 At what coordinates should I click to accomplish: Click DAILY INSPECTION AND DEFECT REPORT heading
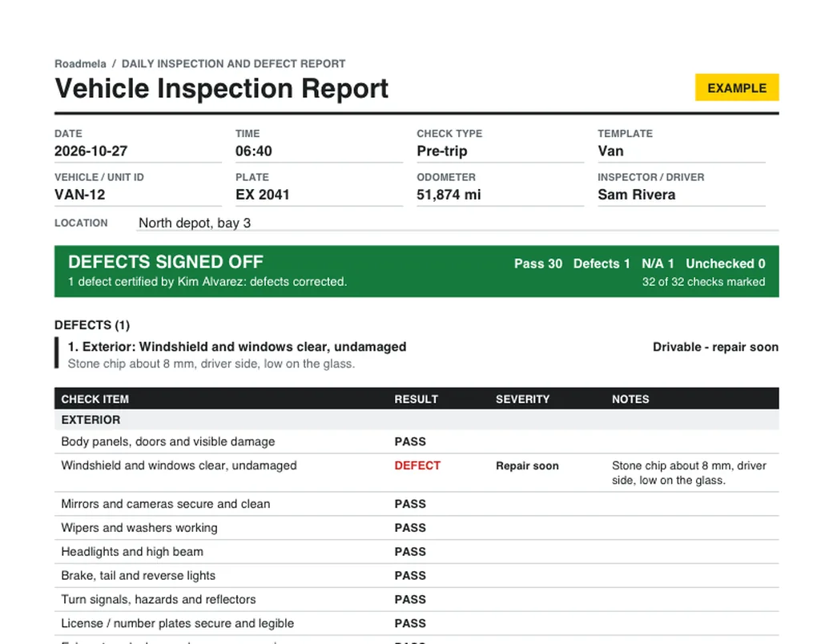[x=234, y=64]
